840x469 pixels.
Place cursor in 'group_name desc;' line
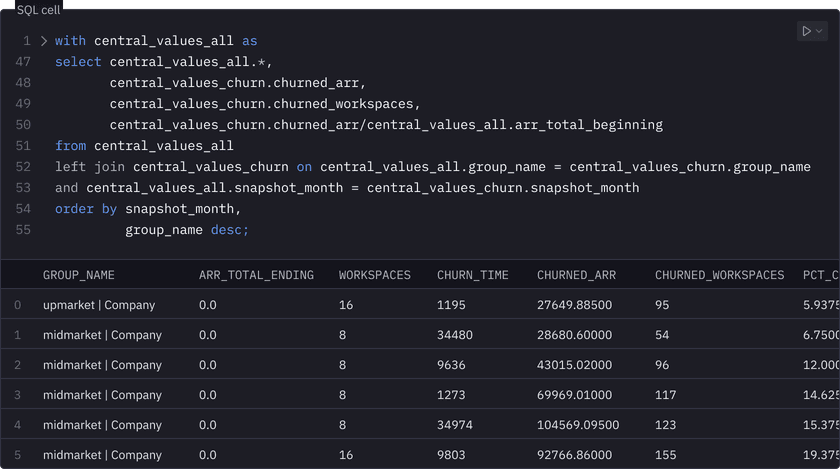(186, 230)
